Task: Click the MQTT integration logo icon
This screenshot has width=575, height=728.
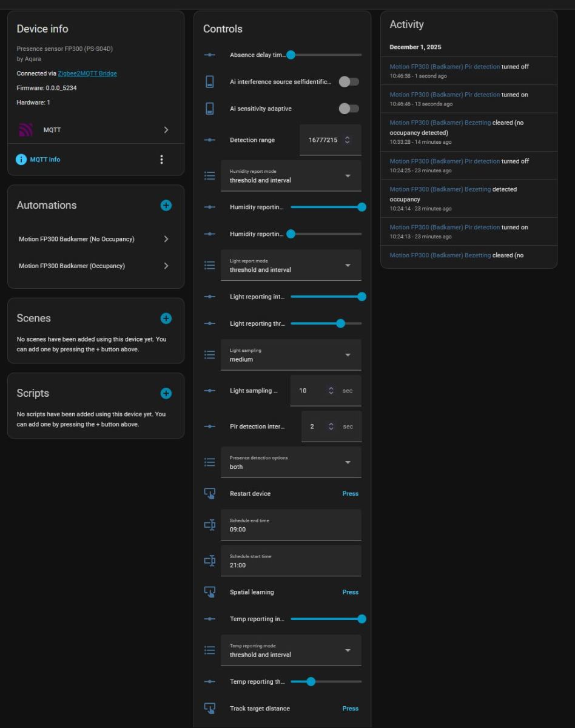Action: click(25, 130)
